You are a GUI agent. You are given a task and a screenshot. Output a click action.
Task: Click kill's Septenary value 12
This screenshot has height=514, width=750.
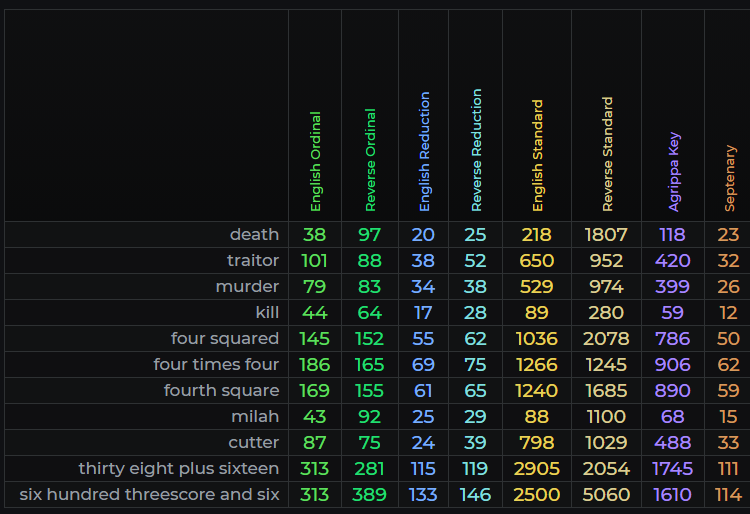(x=728, y=312)
